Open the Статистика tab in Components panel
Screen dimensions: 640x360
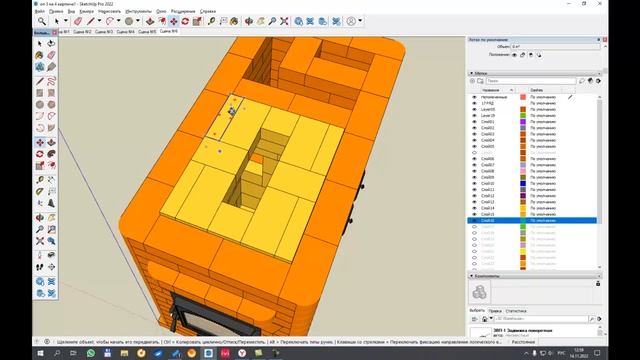coord(516,311)
